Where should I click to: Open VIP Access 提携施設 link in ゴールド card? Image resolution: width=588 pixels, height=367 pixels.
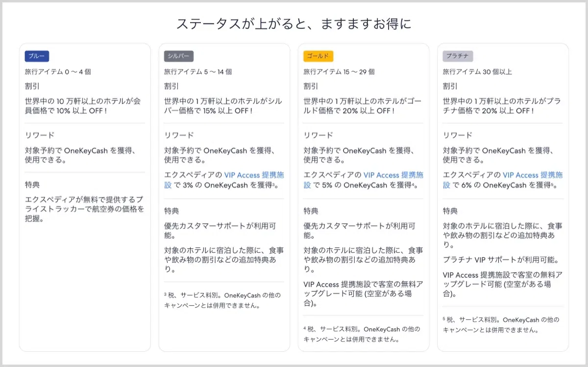[x=364, y=180]
